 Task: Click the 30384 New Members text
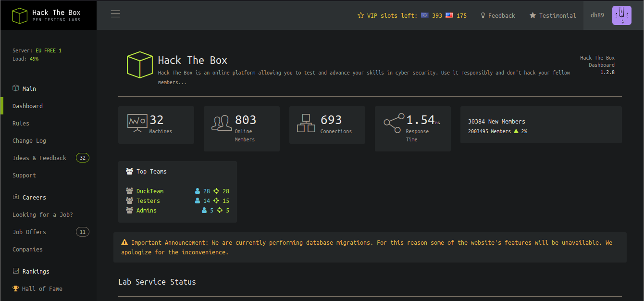pyautogui.click(x=496, y=121)
